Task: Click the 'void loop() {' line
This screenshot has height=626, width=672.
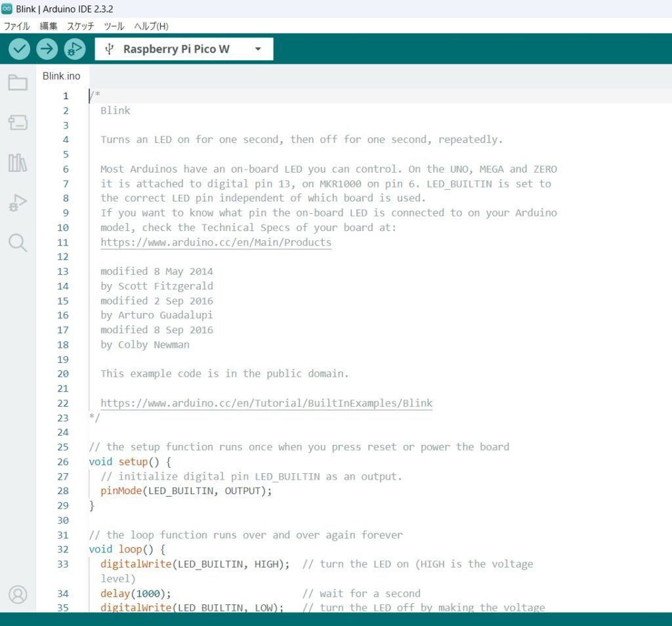Action: coord(127,549)
